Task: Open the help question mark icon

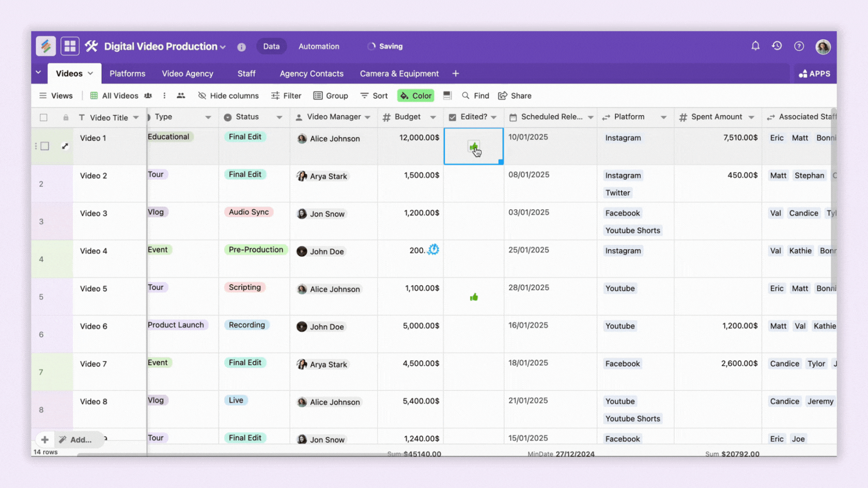Action: [799, 46]
